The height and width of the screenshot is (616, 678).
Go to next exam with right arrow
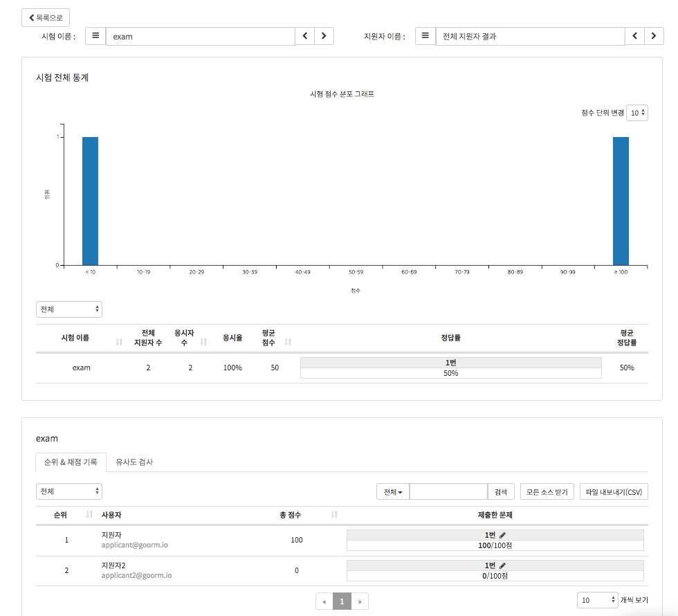point(324,37)
